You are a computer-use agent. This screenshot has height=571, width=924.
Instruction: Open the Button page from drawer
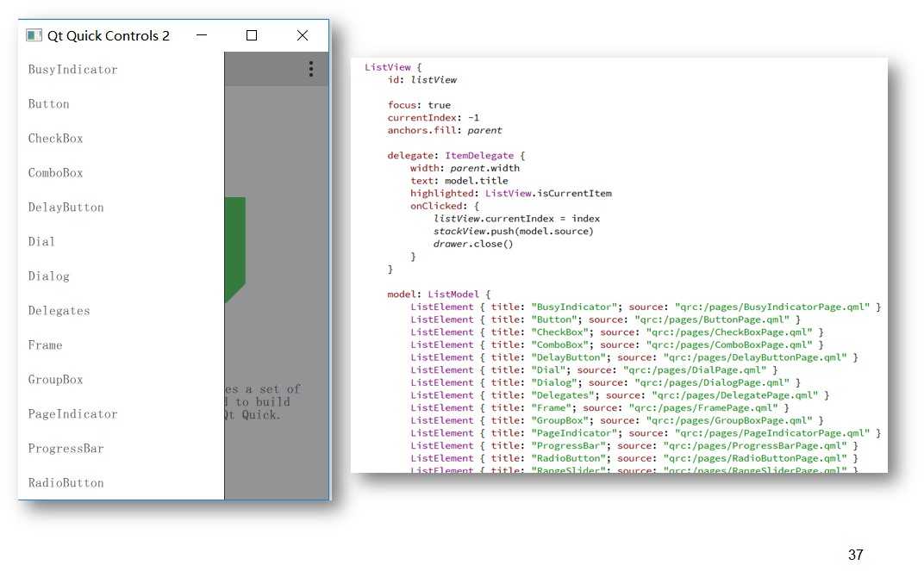point(121,103)
